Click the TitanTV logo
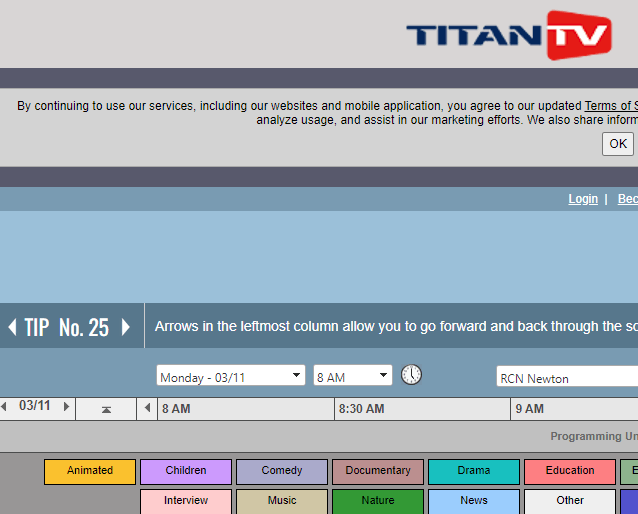This screenshot has width=638, height=514. pos(509,35)
